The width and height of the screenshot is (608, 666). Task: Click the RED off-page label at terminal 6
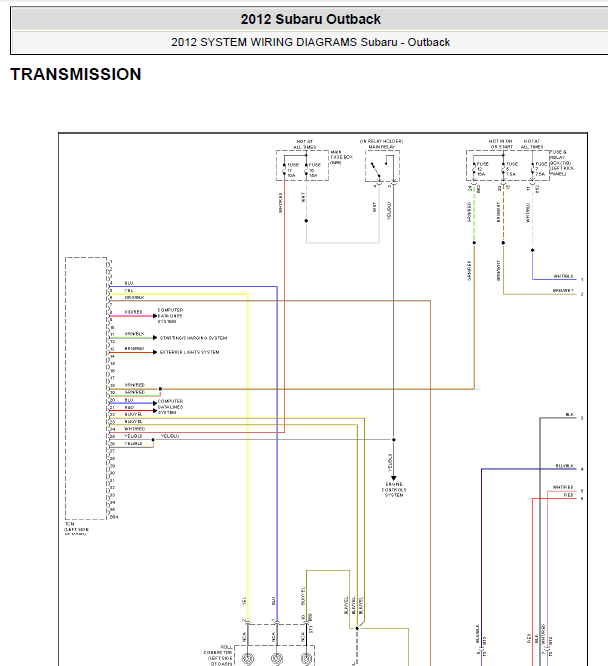point(568,495)
